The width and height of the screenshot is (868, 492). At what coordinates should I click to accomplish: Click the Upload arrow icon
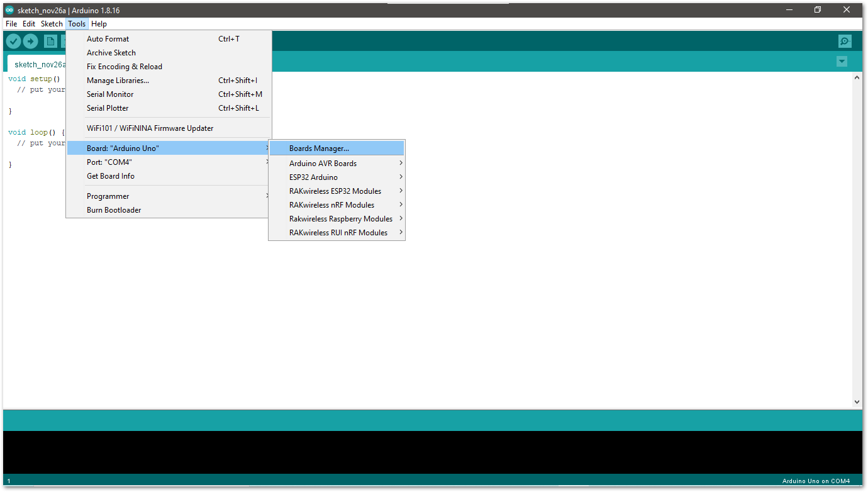30,41
